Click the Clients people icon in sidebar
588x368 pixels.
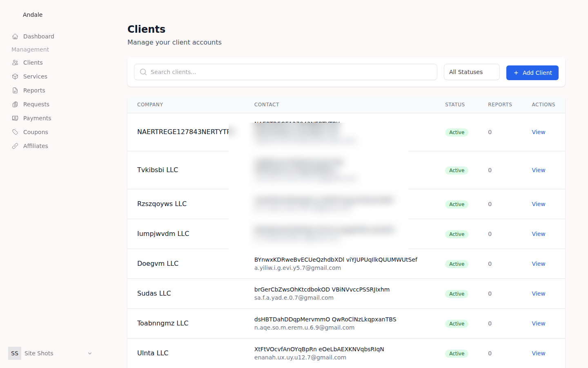(15, 63)
